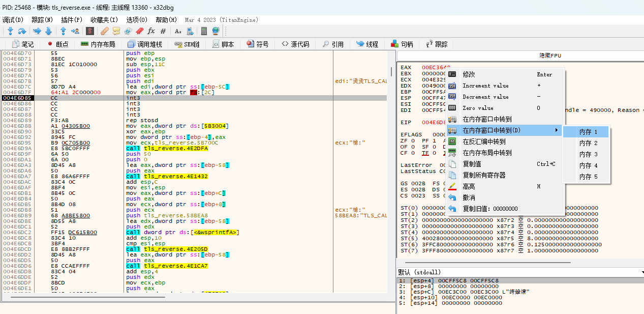Screen dimensions: 644x314
Task: Open the bookmarks red ribbon icon
Action: pyautogui.click(x=140, y=31)
